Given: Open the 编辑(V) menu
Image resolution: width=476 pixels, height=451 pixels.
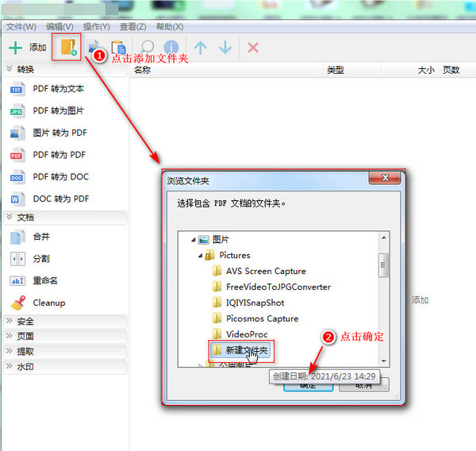Looking at the screenshot, I should tap(59, 27).
